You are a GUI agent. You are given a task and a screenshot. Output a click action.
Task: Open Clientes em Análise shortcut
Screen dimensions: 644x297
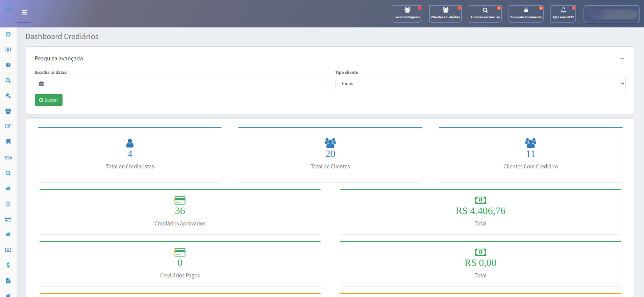click(x=445, y=14)
